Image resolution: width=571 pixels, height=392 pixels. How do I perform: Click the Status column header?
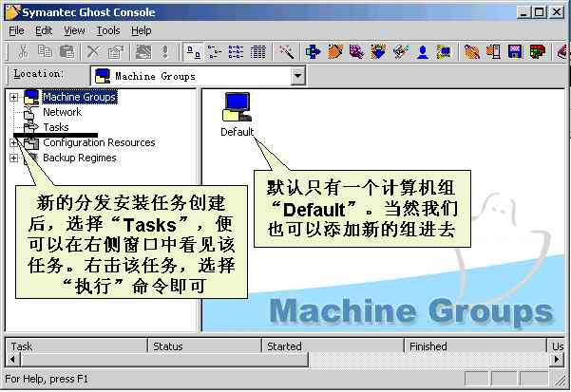click(x=204, y=345)
